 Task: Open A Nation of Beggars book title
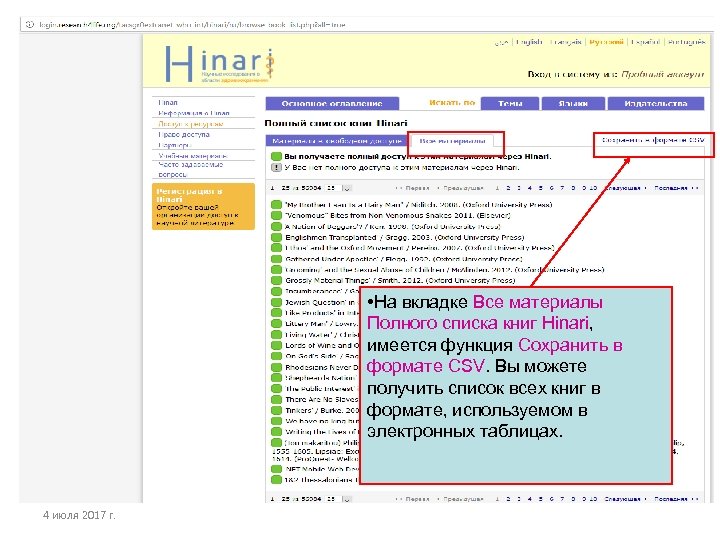pos(393,226)
